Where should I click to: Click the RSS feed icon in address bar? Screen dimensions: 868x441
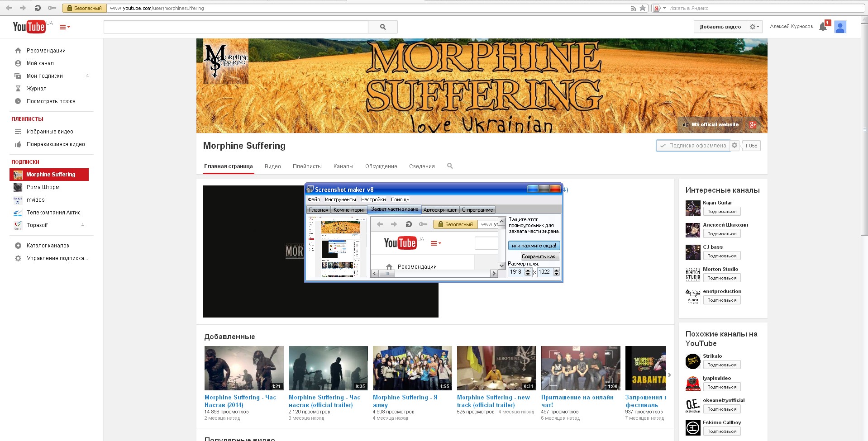[x=634, y=8]
